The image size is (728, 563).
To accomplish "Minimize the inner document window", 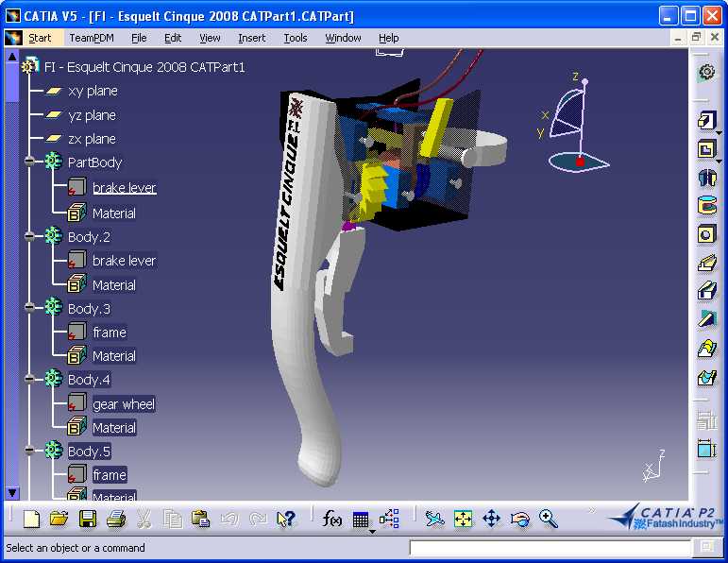I will point(678,38).
